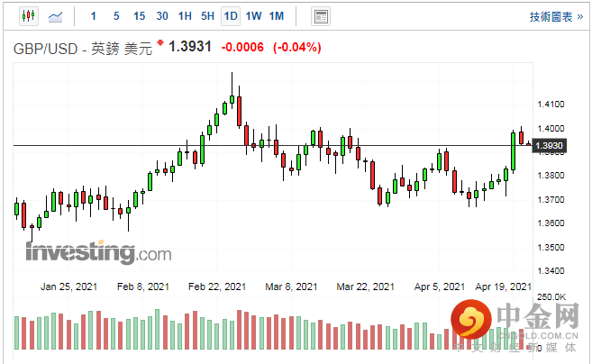Viewport: 592px width, 364px height.
Task: Select the 5 minute timeframe
Action: pos(116,16)
